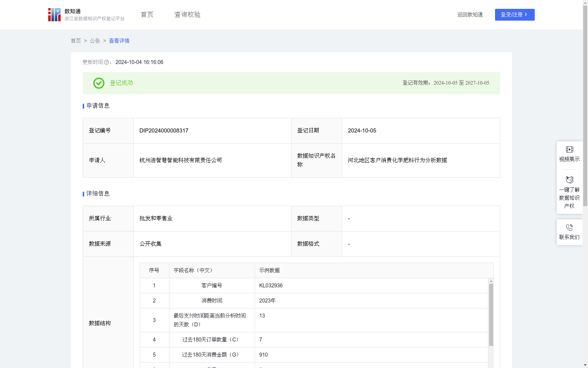Select the industry value 批发和零售业
The width and height of the screenshot is (588, 368).
tap(156, 219)
